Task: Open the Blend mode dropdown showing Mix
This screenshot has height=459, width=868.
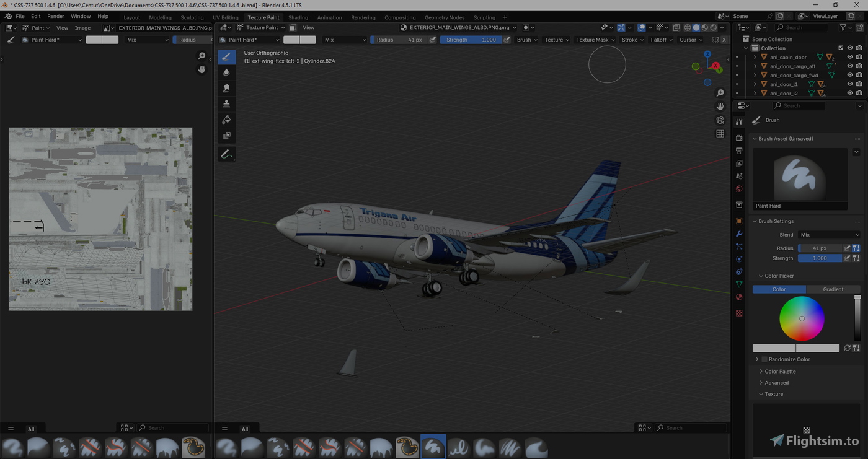Action: (829, 234)
